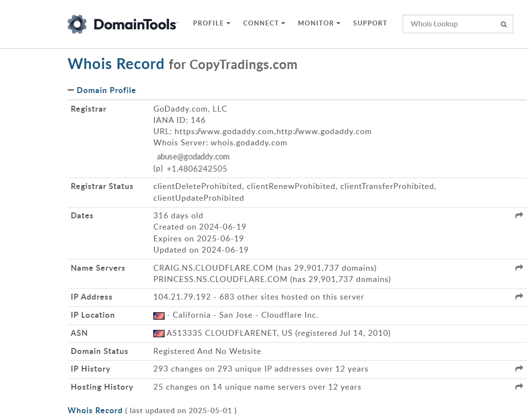
Task: Open the MONITOR dropdown menu
Action: tap(319, 23)
